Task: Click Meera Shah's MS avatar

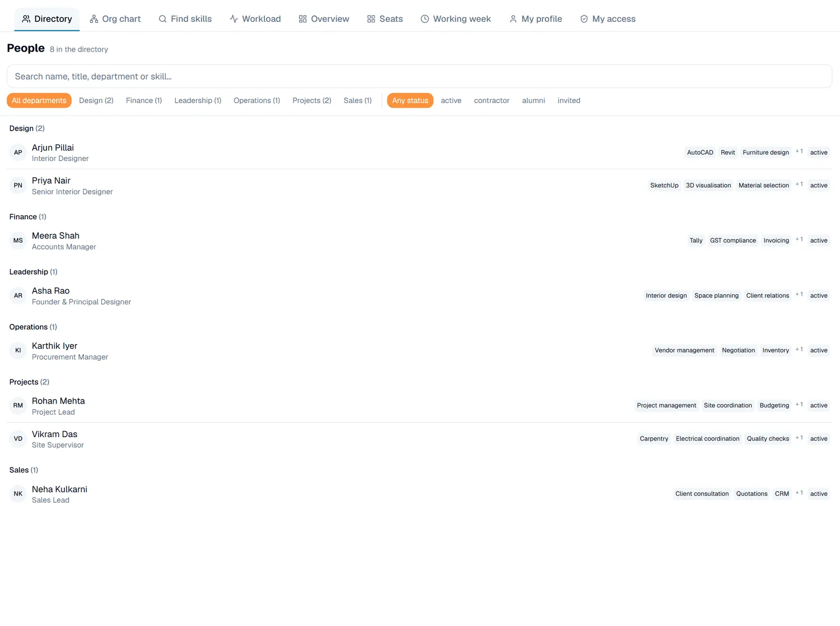Action: click(x=18, y=240)
